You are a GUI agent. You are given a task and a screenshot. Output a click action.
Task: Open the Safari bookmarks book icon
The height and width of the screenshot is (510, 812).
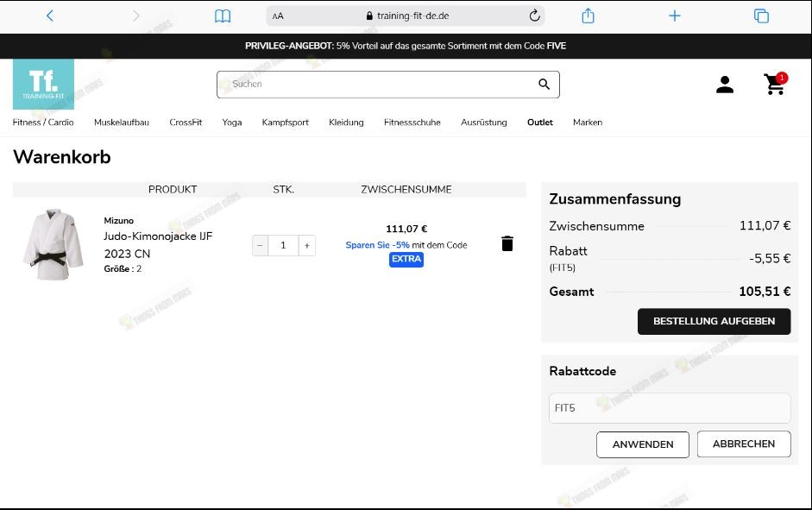223,16
